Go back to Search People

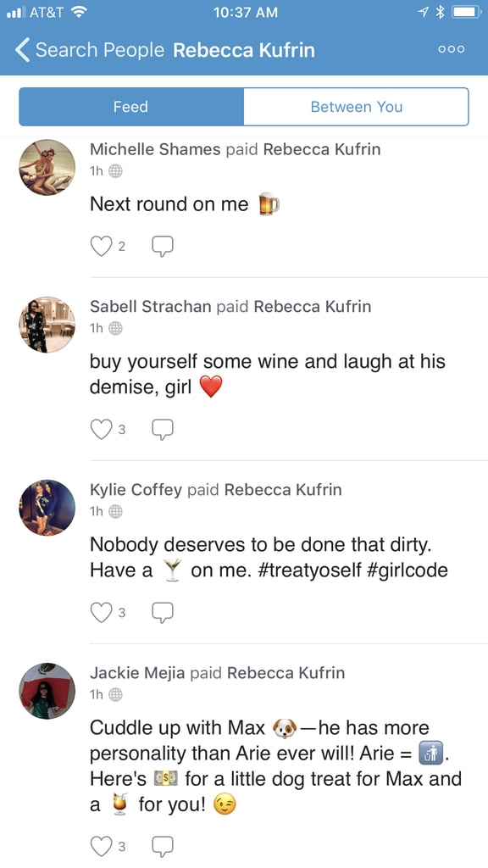(90, 50)
